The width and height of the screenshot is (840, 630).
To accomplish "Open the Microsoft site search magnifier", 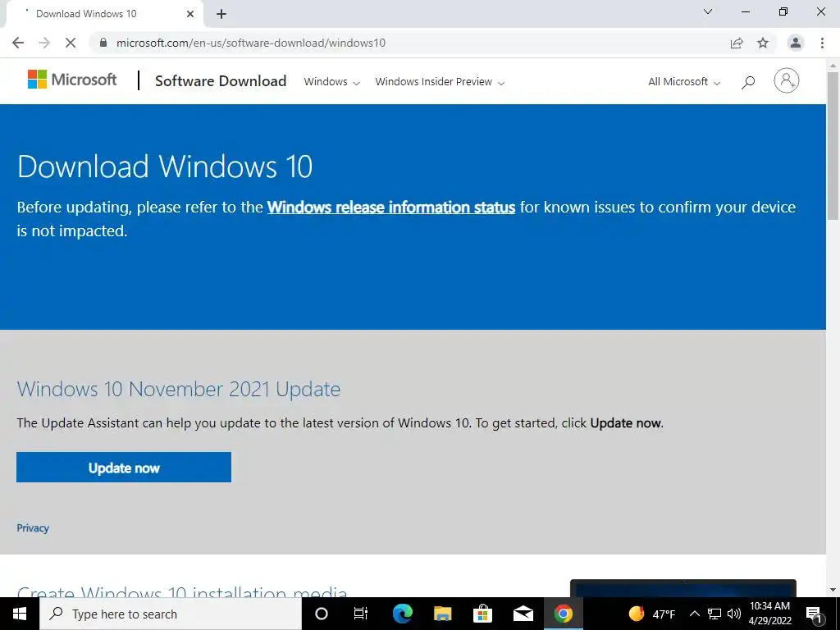I will 748,82.
